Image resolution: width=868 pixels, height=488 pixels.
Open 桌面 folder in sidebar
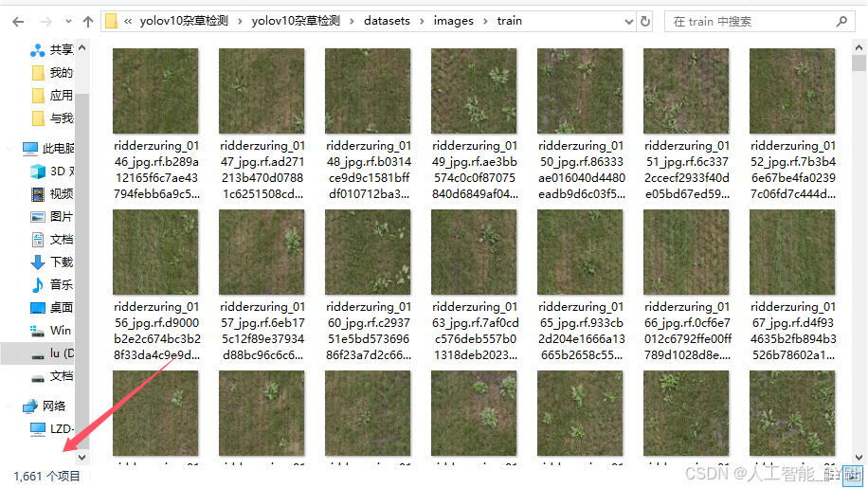coord(51,307)
